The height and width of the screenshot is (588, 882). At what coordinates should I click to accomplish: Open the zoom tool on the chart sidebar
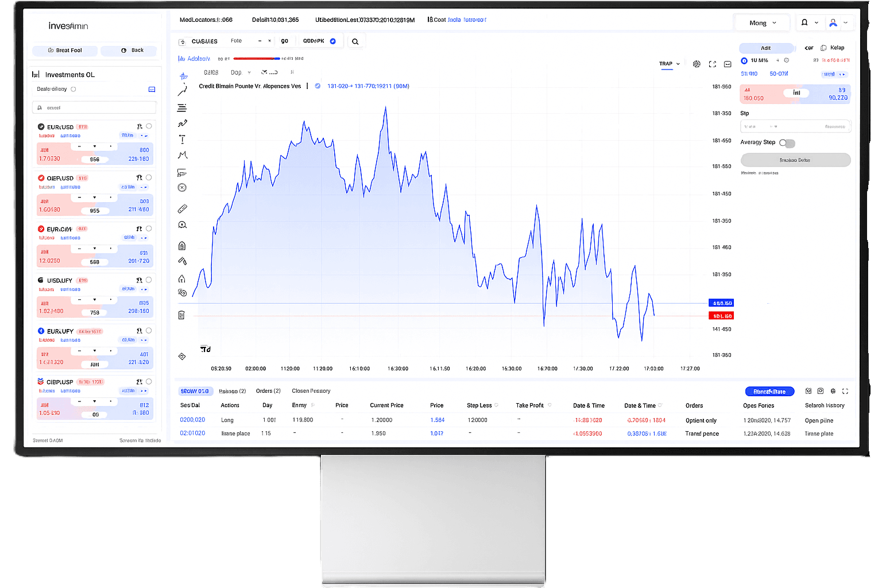[x=182, y=225]
